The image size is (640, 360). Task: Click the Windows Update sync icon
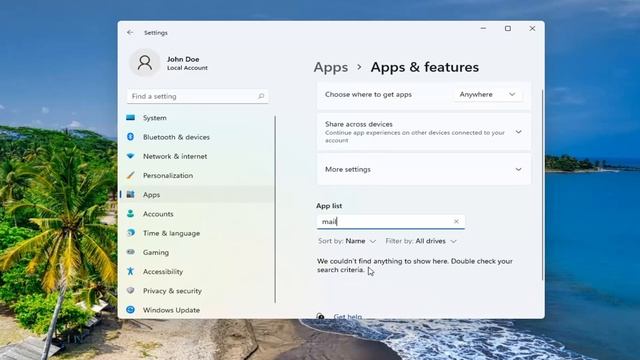click(131, 310)
